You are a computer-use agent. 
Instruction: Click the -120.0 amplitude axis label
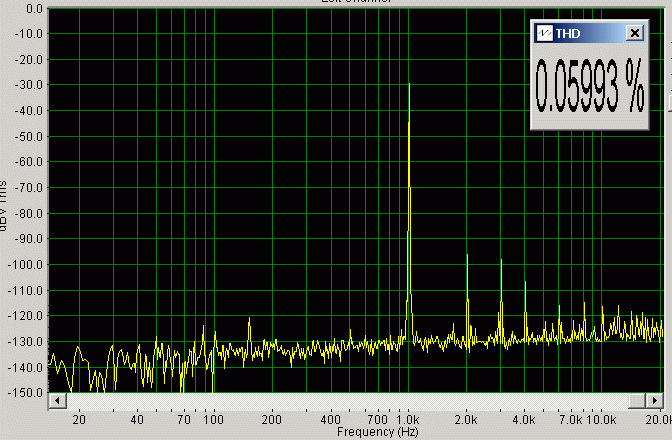[x=25, y=315]
